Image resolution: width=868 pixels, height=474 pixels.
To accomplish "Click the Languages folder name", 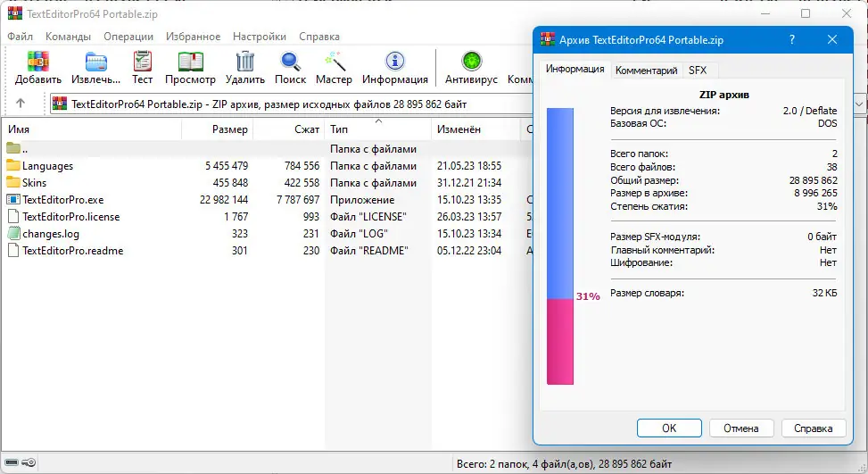I will [47, 165].
